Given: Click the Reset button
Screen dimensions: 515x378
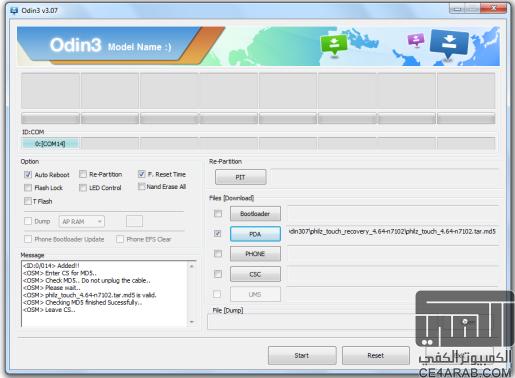Looking at the screenshot, I should (376, 356).
